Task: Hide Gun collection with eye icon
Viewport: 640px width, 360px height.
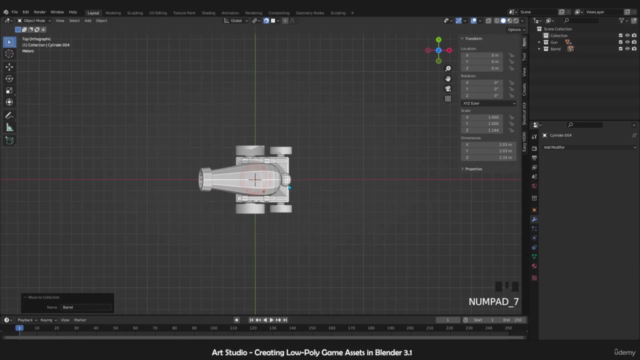Action: 627,42
